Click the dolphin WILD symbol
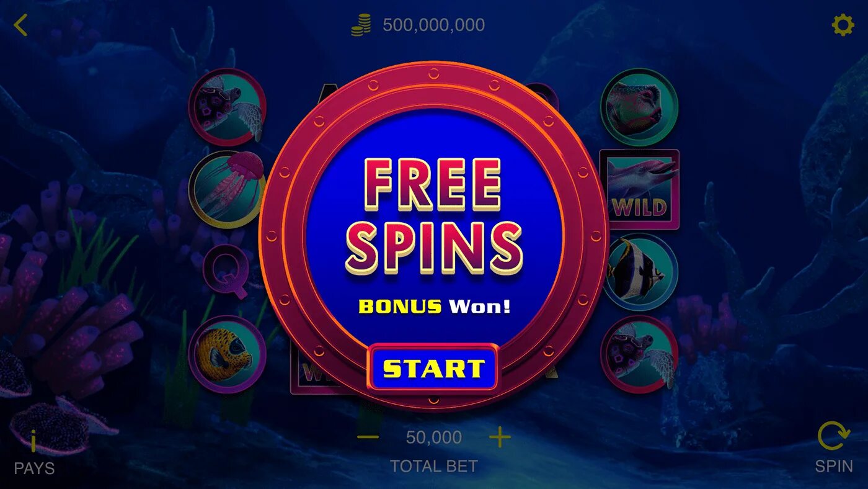Viewport: 868px width, 489px height. pyautogui.click(x=639, y=189)
